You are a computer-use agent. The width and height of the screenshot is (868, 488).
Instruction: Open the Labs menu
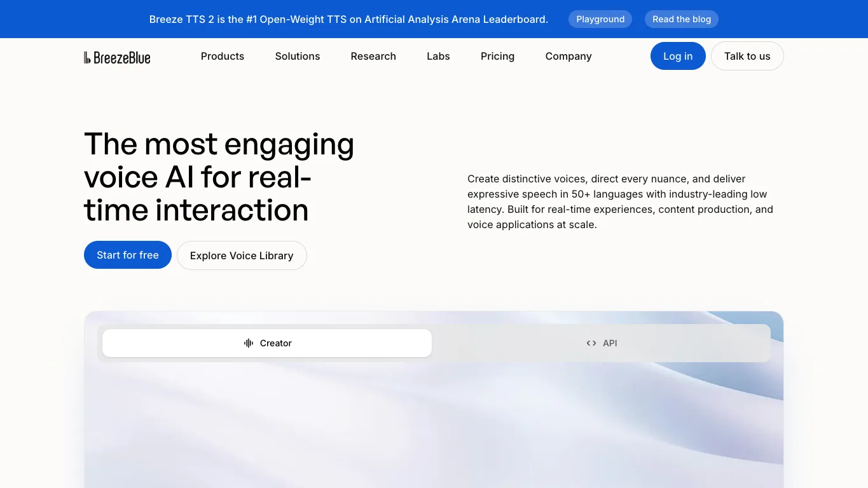pos(438,56)
